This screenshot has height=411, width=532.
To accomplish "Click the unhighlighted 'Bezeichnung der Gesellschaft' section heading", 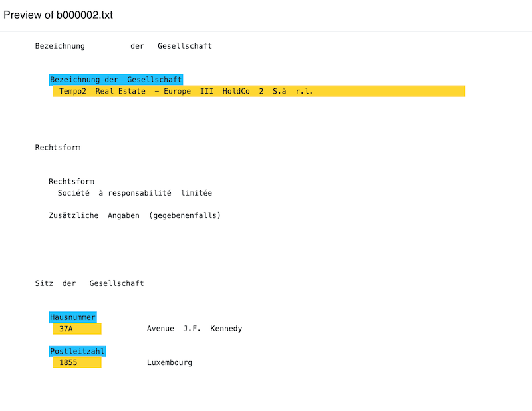I will (x=123, y=46).
